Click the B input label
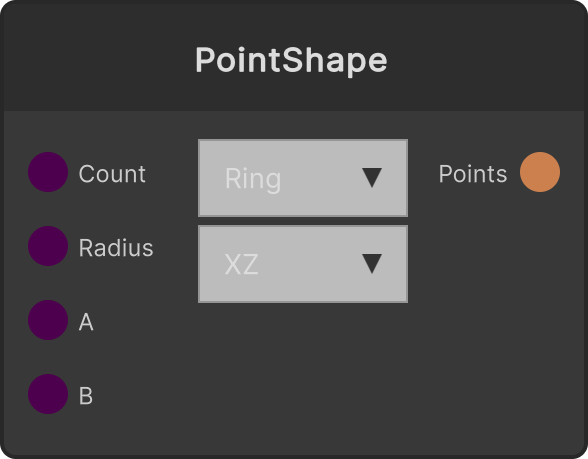Screen dimensions: 588x459 coord(86,396)
